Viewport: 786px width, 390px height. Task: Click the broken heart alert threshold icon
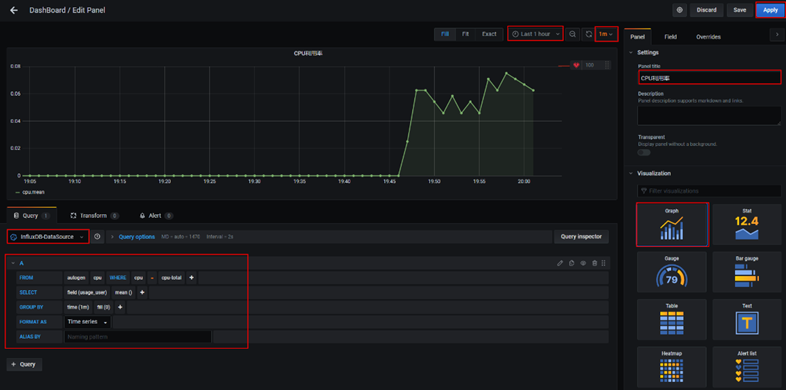(x=576, y=65)
